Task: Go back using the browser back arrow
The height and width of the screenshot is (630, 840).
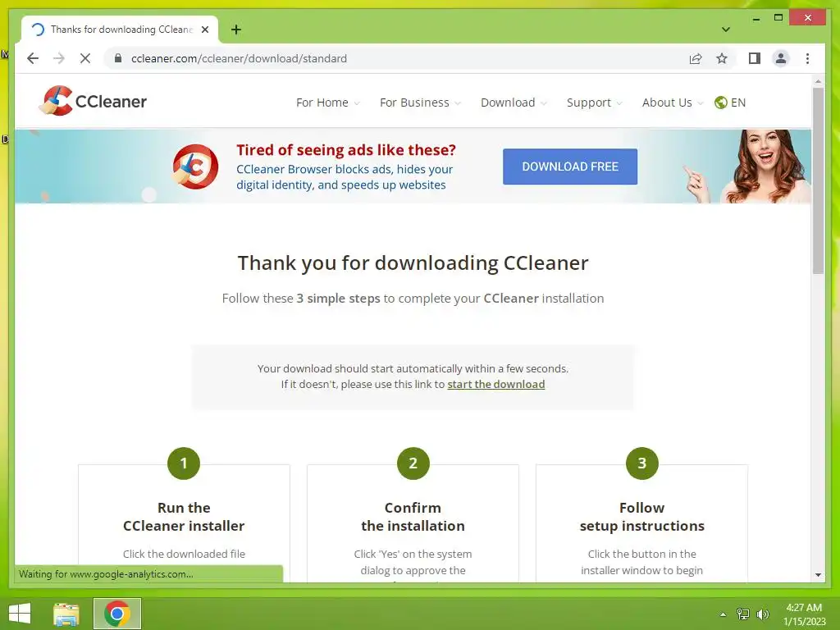Action: point(33,58)
